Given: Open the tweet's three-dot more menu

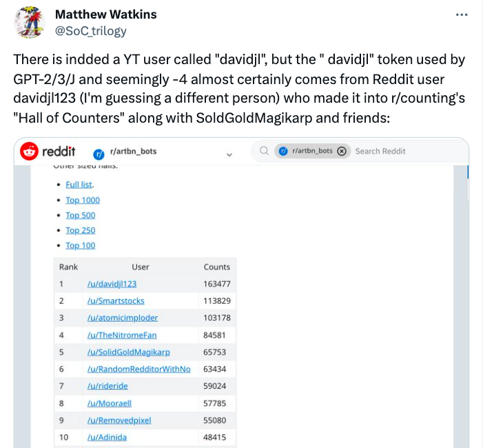Looking at the screenshot, I should click(462, 14).
